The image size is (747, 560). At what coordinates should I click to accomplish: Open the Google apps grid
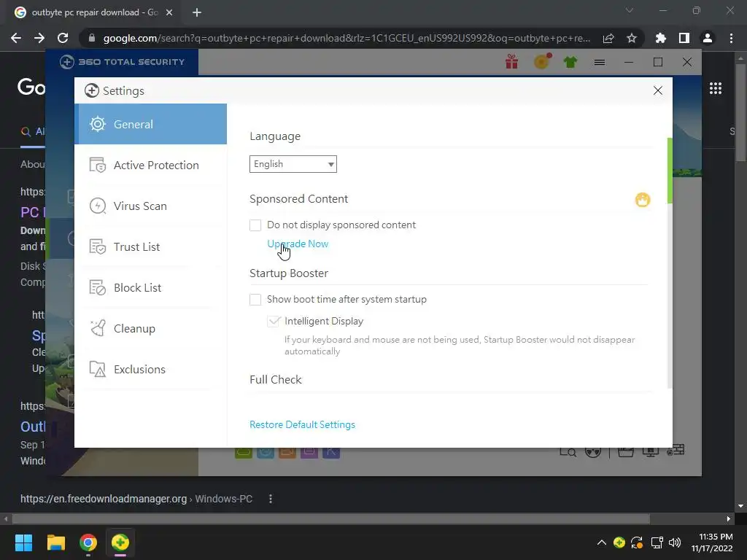(716, 88)
